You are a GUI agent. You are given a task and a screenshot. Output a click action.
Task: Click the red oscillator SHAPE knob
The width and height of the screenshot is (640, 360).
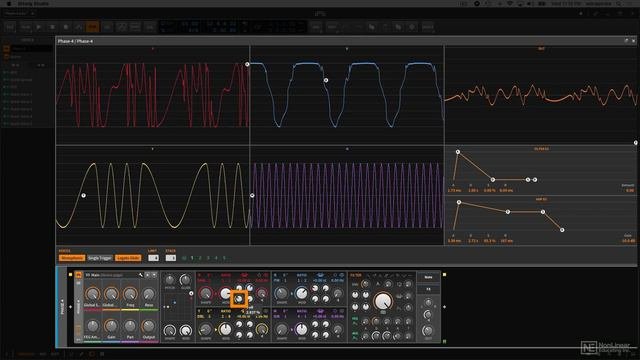point(206,293)
